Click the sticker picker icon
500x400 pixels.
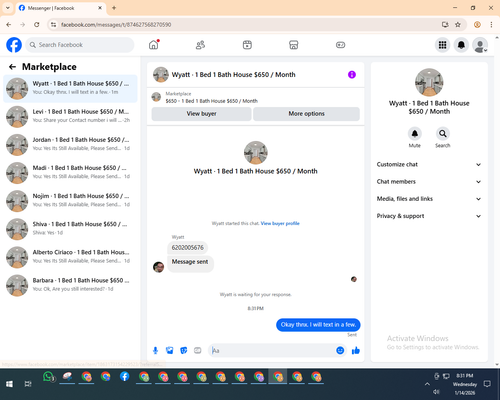(184, 350)
